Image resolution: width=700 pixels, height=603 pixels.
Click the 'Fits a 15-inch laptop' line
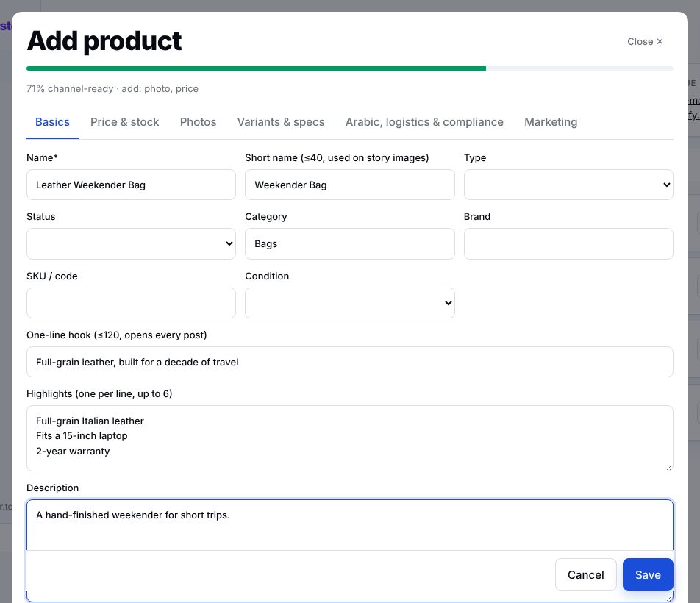click(82, 436)
